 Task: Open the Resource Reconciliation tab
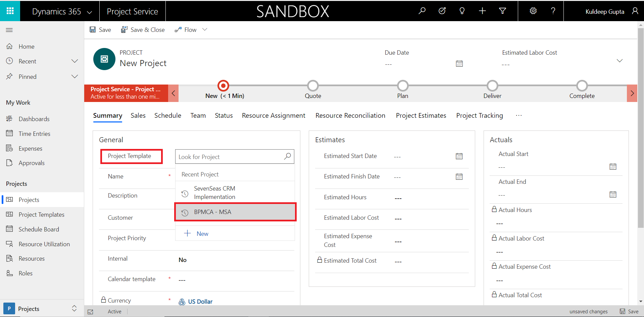pos(350,115)
